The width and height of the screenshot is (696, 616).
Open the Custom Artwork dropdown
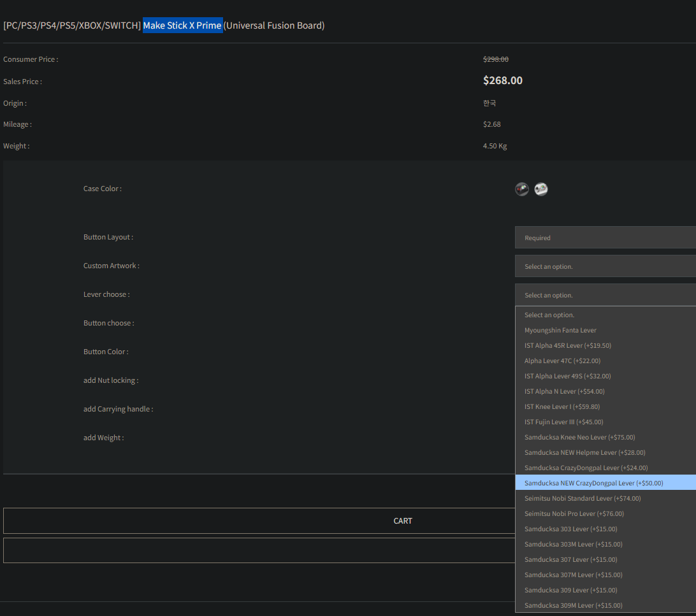tap(605, 266)
